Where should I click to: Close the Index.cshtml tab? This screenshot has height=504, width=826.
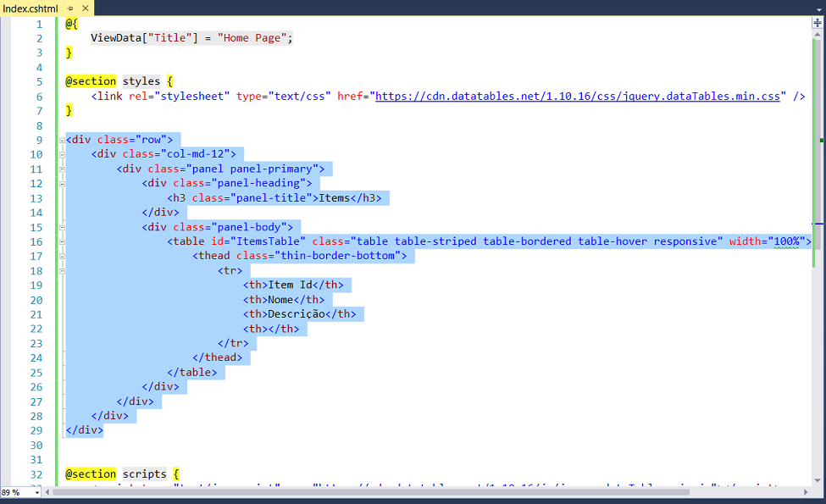point(86,8)
